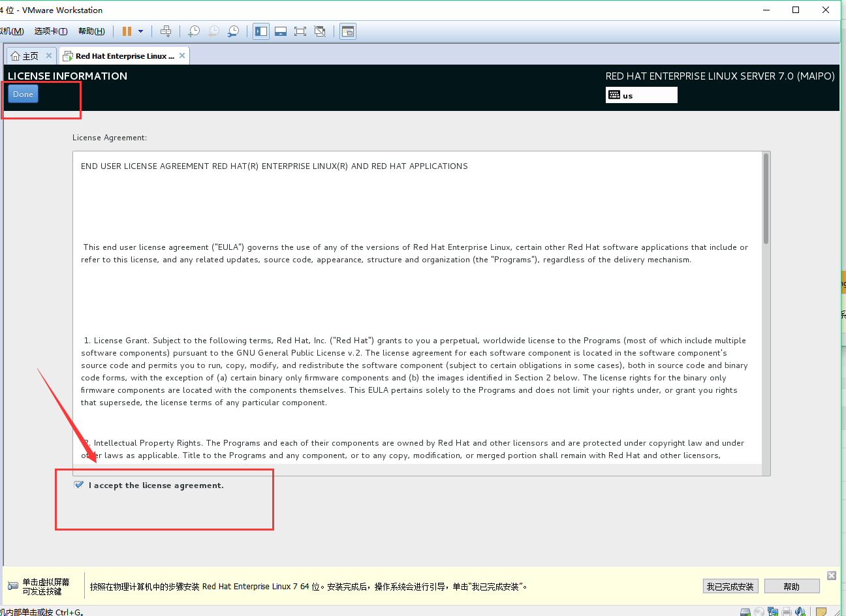Click RED HAT ENTERPRISE LINUX SERVER 7.0 text
Viewport: 846px width, 616px height.
pyautogui.click(x=720, y=76)
